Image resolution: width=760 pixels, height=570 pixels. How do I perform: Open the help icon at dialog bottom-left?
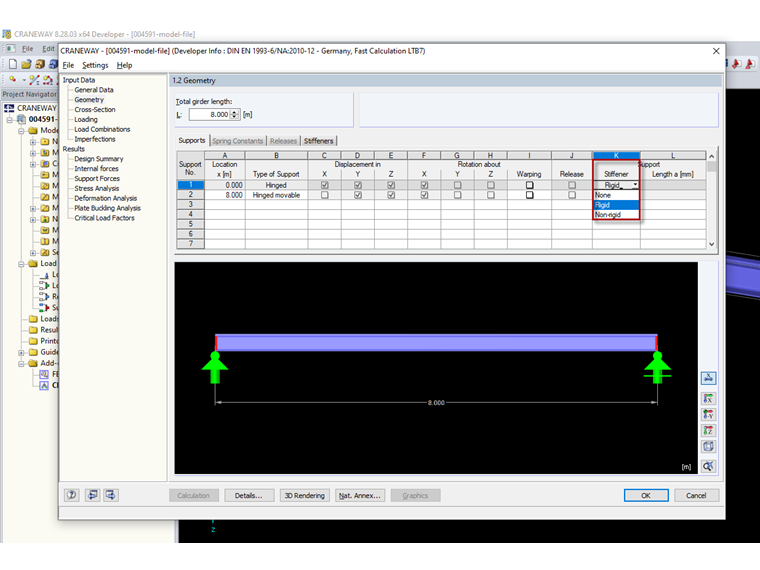[x=72, y=495]
